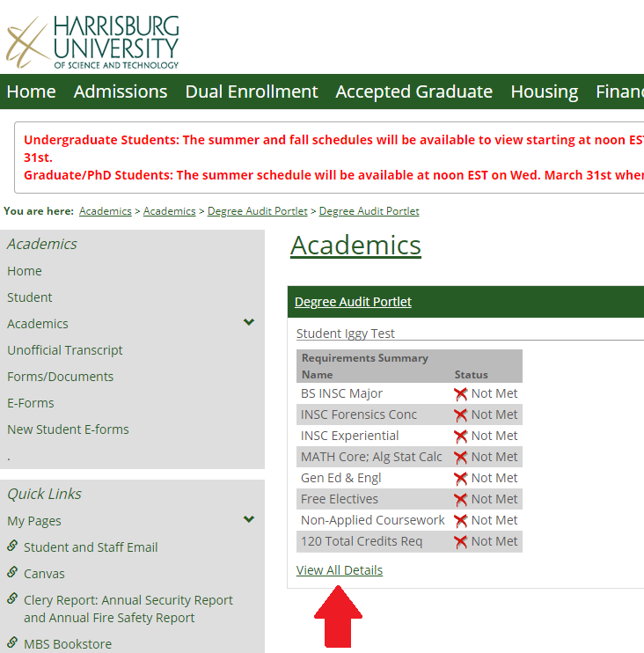Image resolution: width=644 pixels, height=653 pixels.
Task: Expand the My Pages chevron
Action: (x=248, y=519)
